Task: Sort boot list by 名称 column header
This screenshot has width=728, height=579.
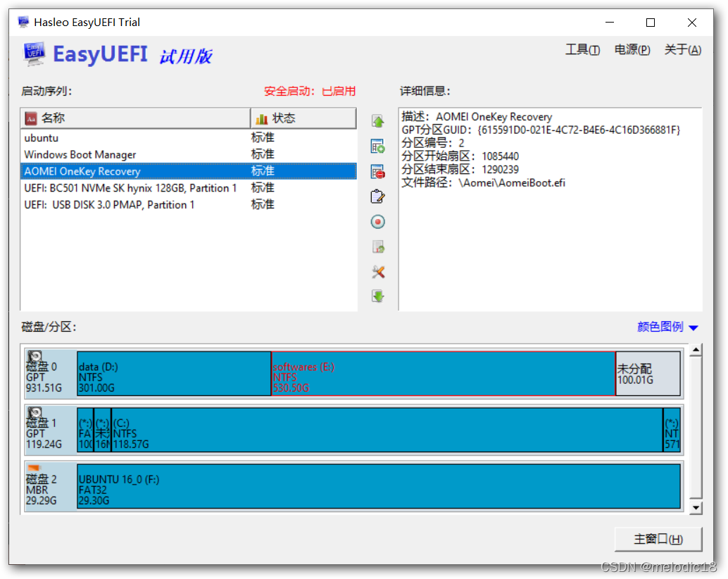Action: (135, 118)
